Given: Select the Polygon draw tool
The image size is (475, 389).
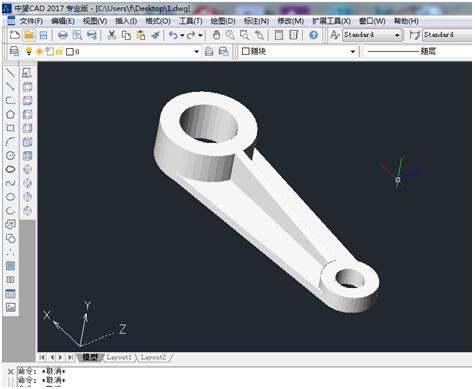Looking at the screenshot, I should pyautogui.click(x=10, y=114).
